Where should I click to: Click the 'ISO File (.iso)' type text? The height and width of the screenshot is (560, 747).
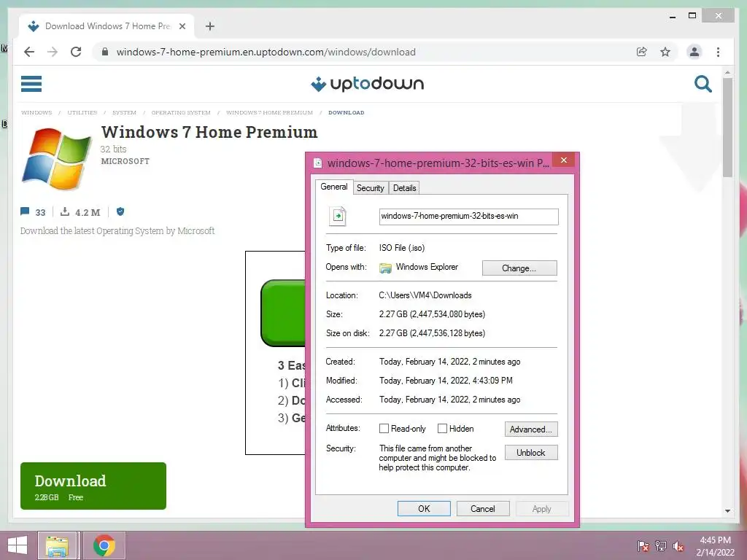402,248
